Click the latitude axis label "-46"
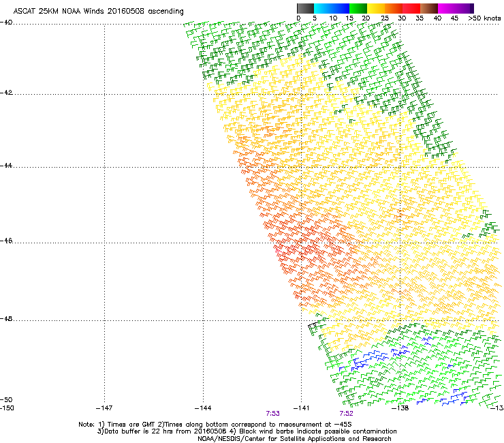Image resolution: width=504 pixels, height=443 pixels. click(6, 241)
